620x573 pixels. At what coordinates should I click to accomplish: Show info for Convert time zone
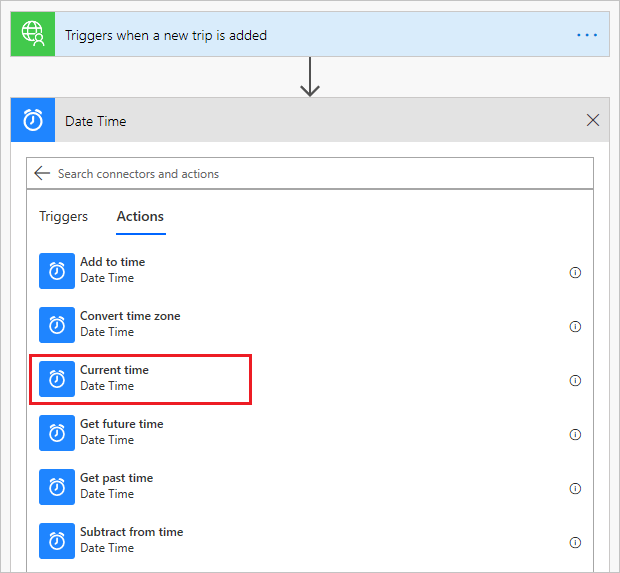pyautogui.click(x=575, y=327)
